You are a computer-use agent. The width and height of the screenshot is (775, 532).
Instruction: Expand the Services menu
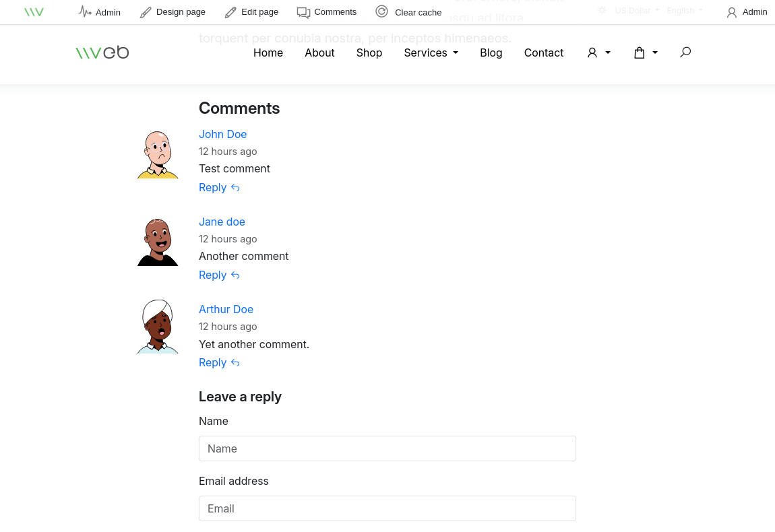click(431, 53)
